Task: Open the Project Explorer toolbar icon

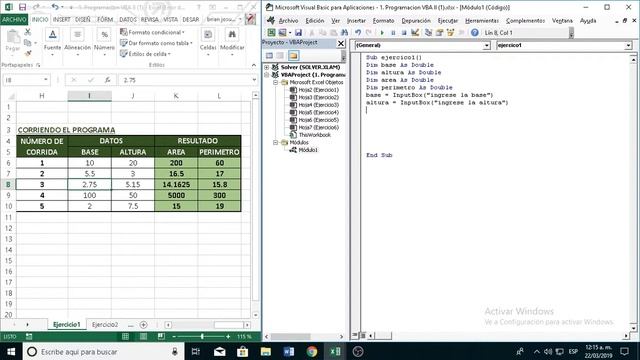Action: coord(428,33)
